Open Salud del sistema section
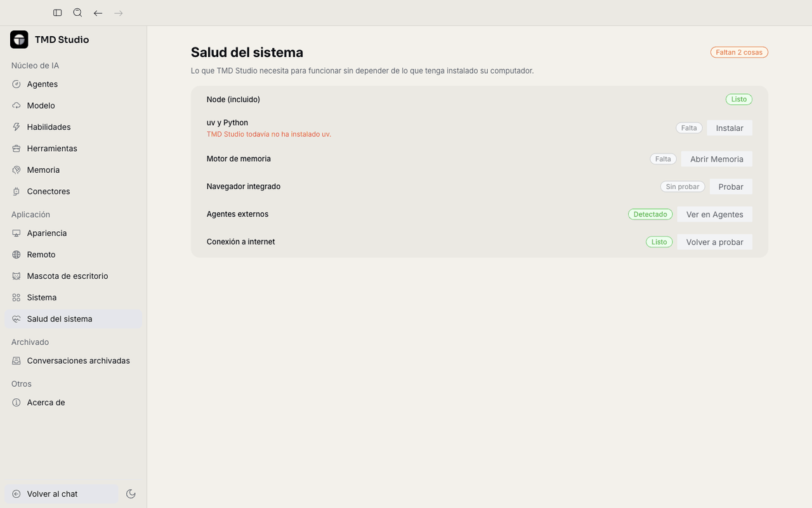The image size is (812, 508). (x=73, y=319)
